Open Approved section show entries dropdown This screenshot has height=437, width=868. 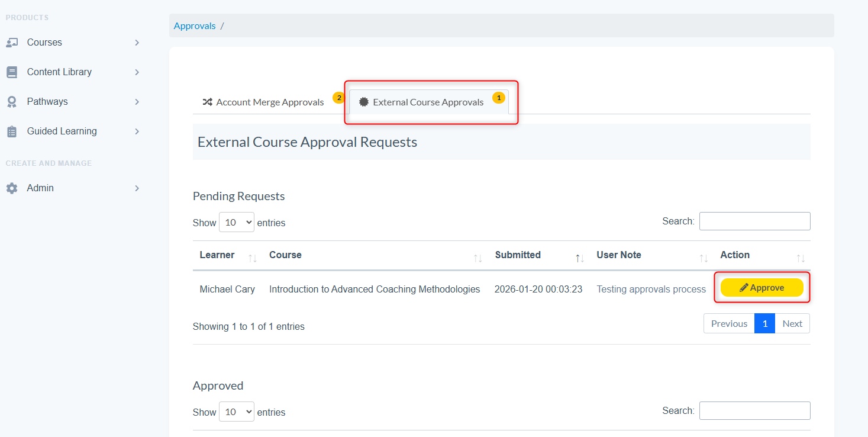[x=237, y=412]
